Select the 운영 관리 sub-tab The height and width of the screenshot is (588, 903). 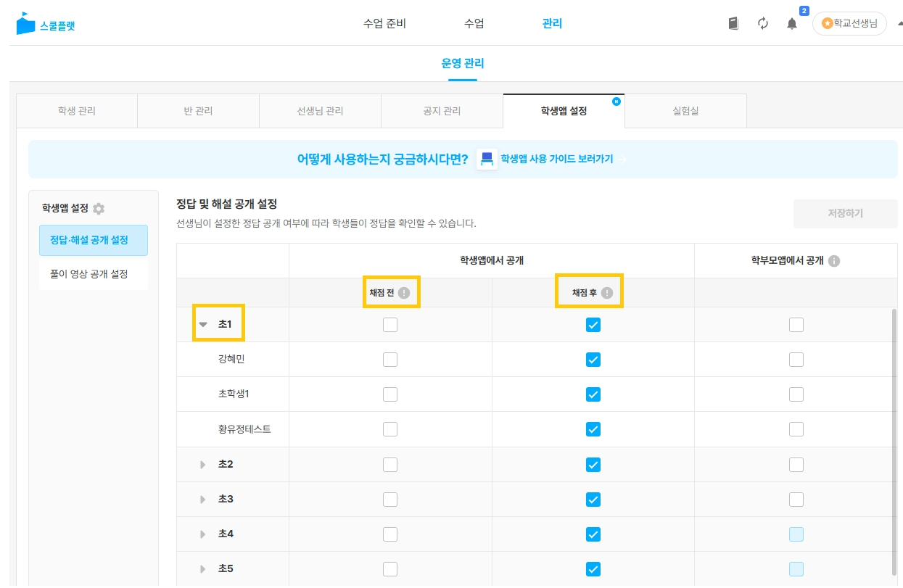point(463,63)
